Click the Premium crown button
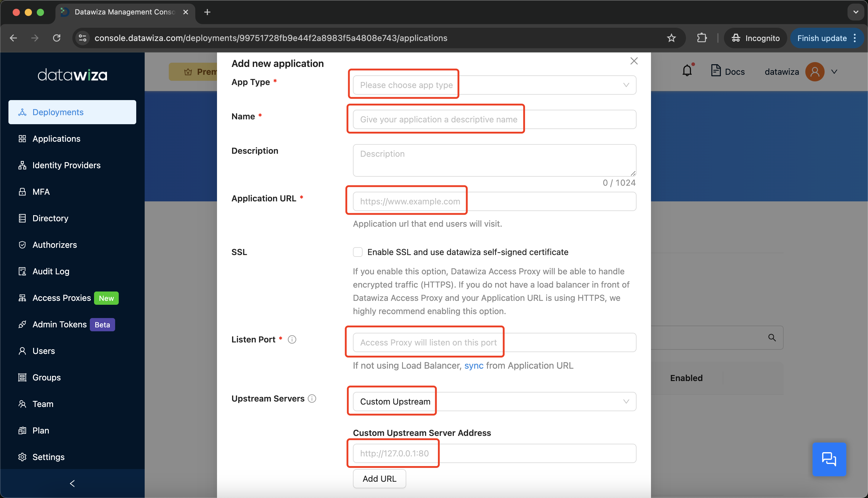Viewport: 868px width, 498px height. pos(193,71)
